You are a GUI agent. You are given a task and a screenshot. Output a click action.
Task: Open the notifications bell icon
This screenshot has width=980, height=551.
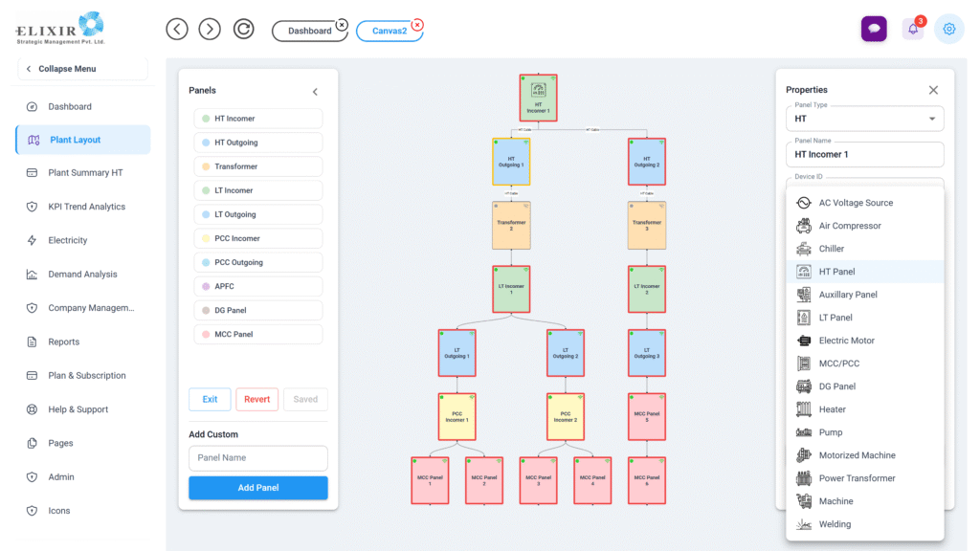912,29
